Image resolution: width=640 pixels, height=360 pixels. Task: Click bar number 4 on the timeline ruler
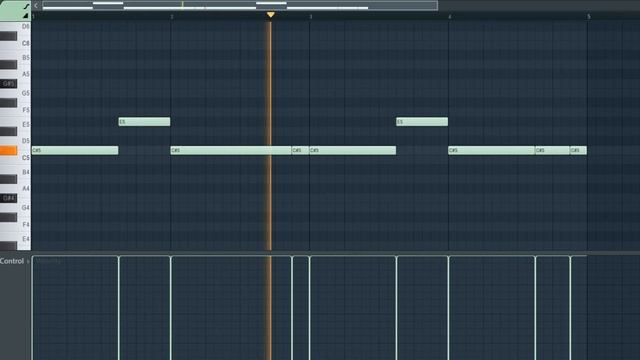click(x=450, y=17)
